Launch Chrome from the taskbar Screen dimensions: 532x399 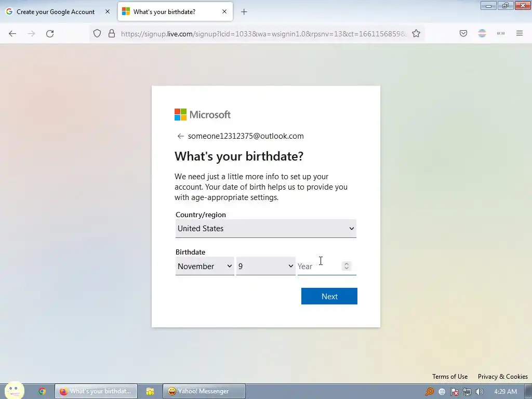pos(42,391)
